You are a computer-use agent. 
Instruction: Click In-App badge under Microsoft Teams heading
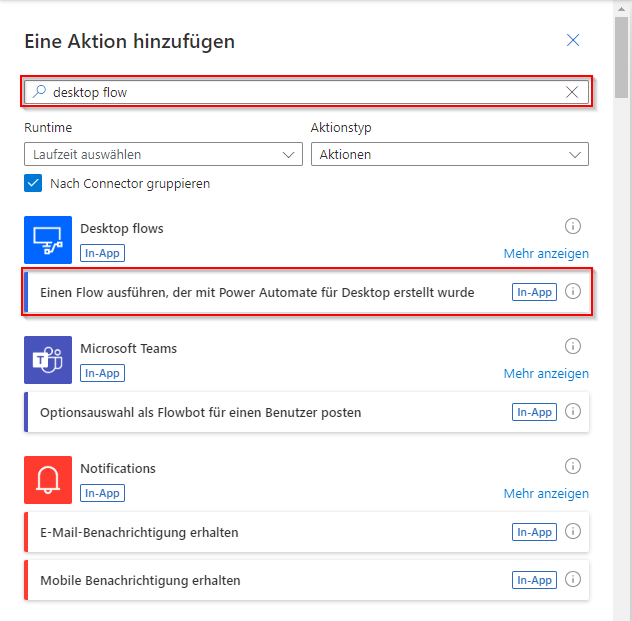tap(102, 373)
